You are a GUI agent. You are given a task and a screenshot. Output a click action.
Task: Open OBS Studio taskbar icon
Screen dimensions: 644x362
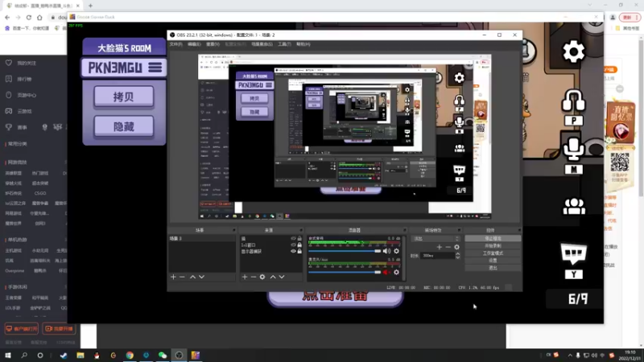[179, 355]
